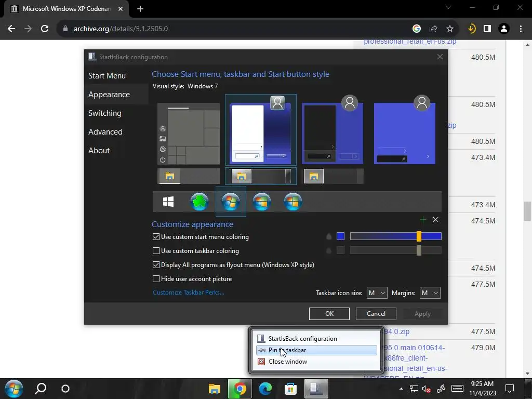This screenshot has height=399, width=532.
Task: Click Google icon in address bar
Action: [417, 29]
